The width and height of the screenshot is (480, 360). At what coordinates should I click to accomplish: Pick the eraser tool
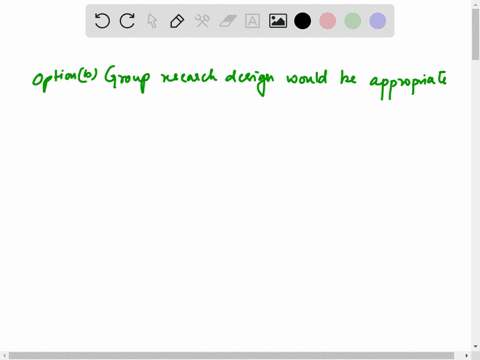point(228,21)
